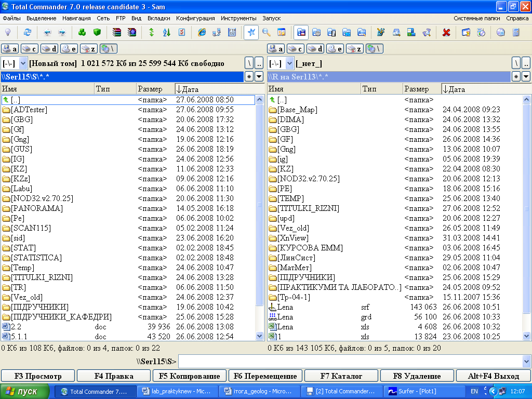Screen dimensions: 532x399
Task: Select drive a in left panel
Action: (10, 49)
